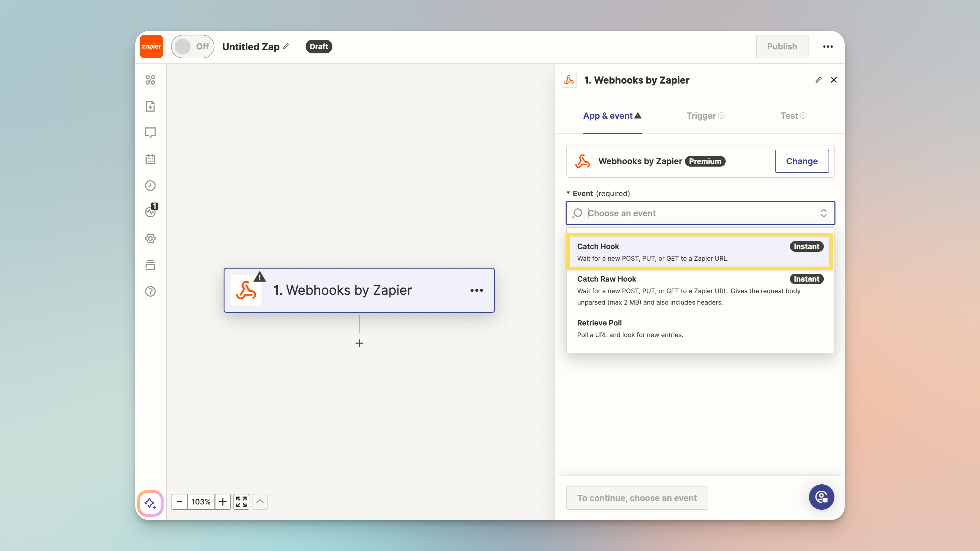The width and height of the screenshot is (980, 551).
Task: Click the search magnifier icon in event field
Action: [577, 213]
